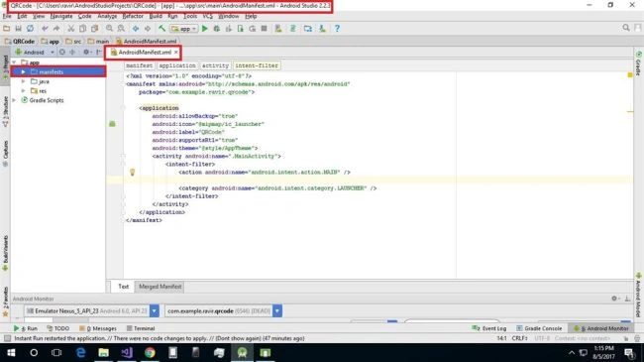Screen dimensions: 644x362
Task: Click the application tag breadcrumb
Action: coord(177,65)
